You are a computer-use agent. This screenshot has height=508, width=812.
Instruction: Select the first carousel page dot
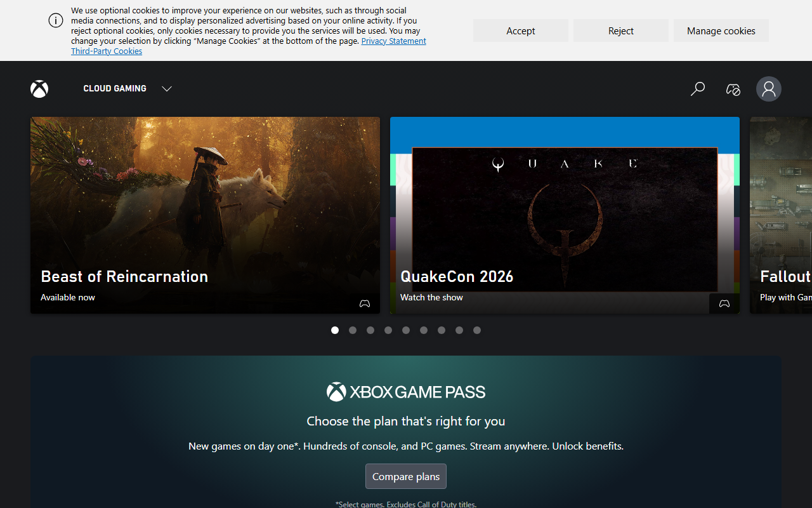335,330
